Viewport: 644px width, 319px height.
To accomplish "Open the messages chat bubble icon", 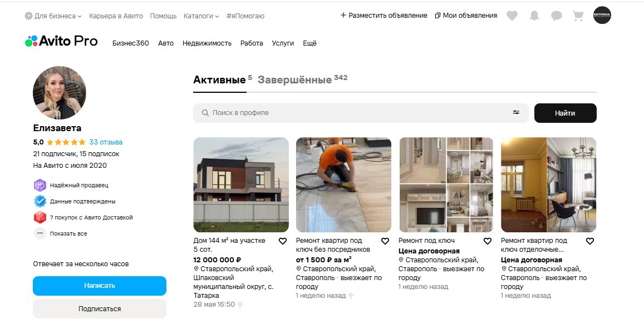I will [556, 16].
